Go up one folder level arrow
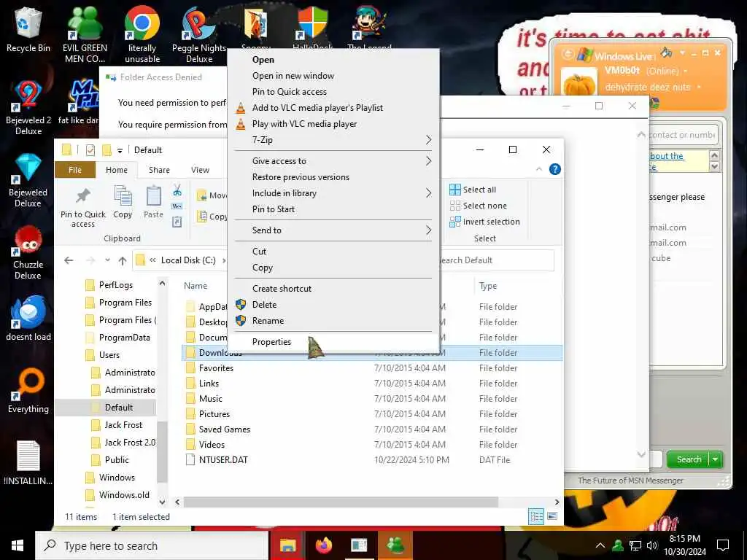 [123, 260]
